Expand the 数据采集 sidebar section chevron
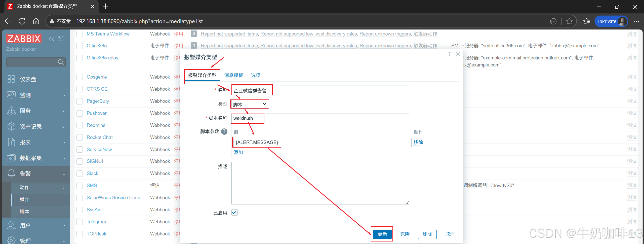Screen dimensions: 644x244 [64, 158]
